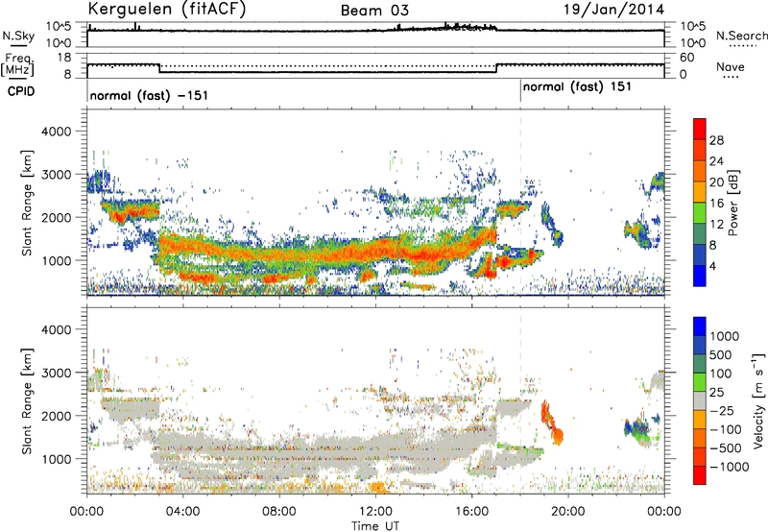Click 'Slant Range [km]' label of velocity panel

[27, 400]
